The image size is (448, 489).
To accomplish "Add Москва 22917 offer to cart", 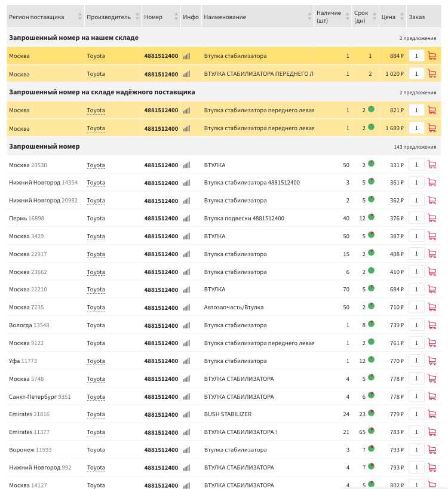I will coord(432,254).
